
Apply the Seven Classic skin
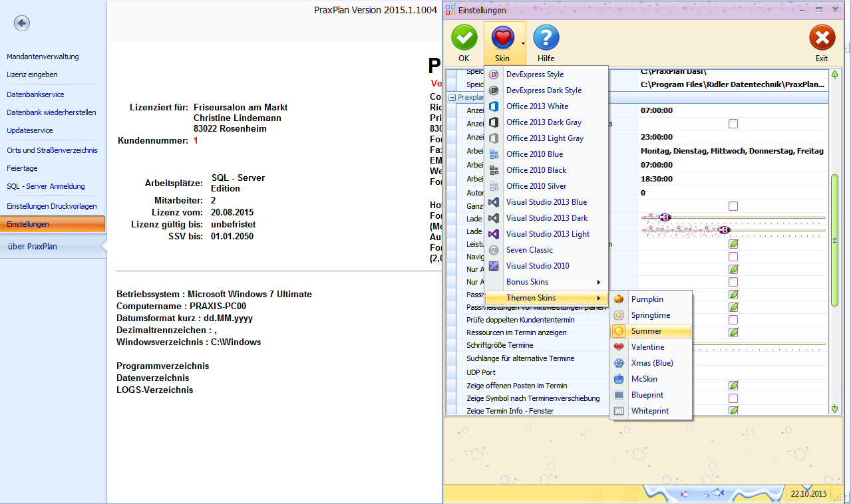(x=546, y=250)
